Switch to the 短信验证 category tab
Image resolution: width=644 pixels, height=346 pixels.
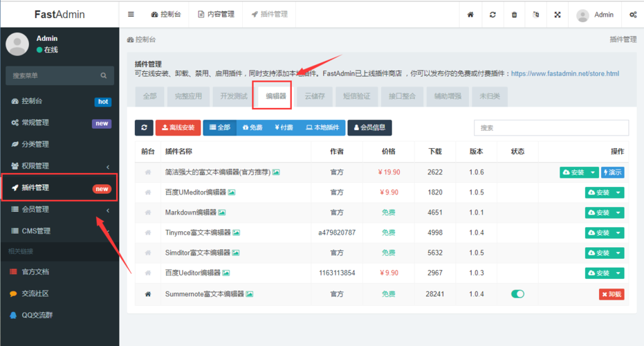click(357, 96)
